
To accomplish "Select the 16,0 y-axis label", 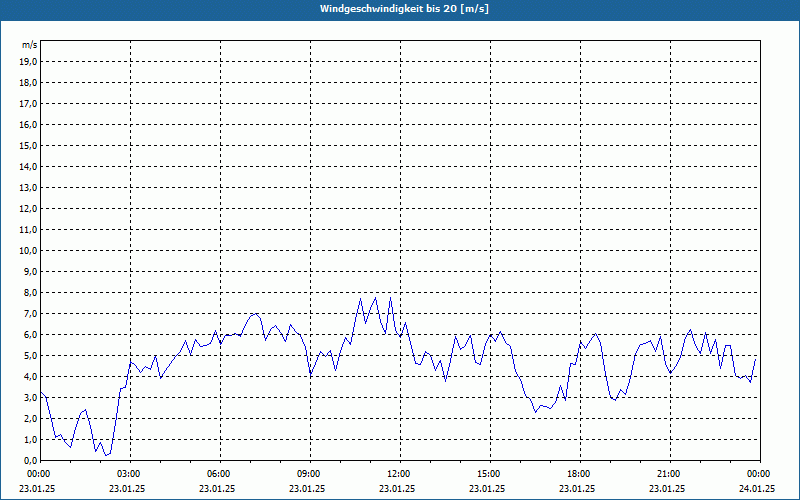I will pyautogui.click(x=28, y=124).
